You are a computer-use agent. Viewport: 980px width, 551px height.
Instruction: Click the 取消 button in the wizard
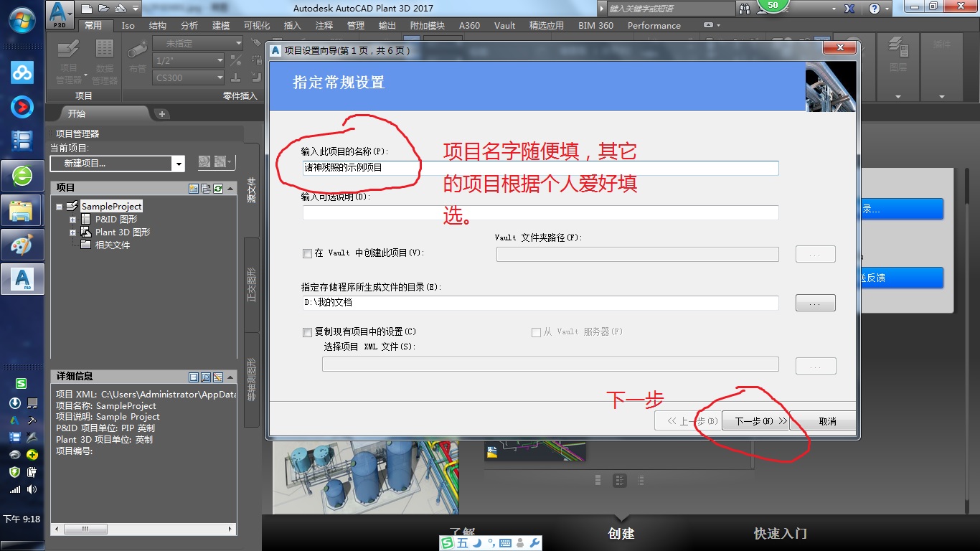pyautogui.click(x=827, y=421)
